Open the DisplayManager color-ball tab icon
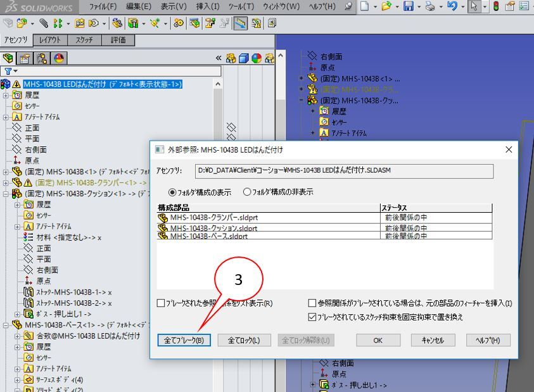This screenshot has width=534, height=392. pyautogui.click(x=60, y=58)
